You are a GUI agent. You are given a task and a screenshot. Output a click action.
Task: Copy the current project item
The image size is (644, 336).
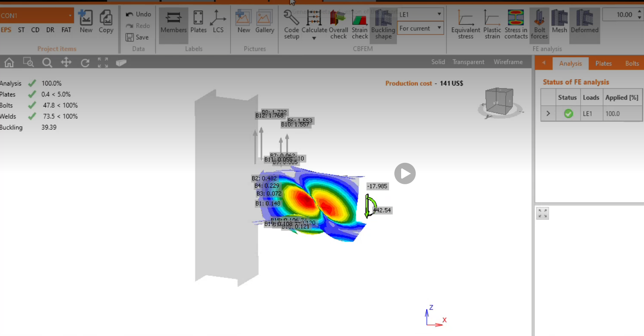click(x=106, y=22)
